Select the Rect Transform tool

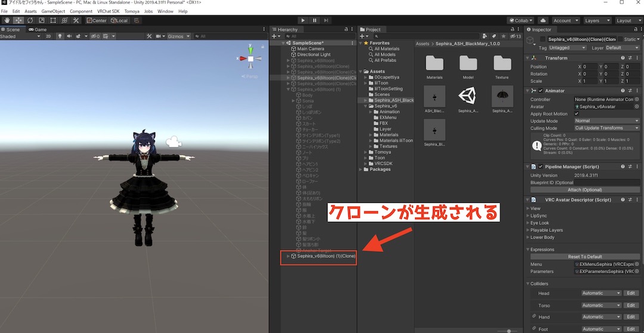point(53,20)
